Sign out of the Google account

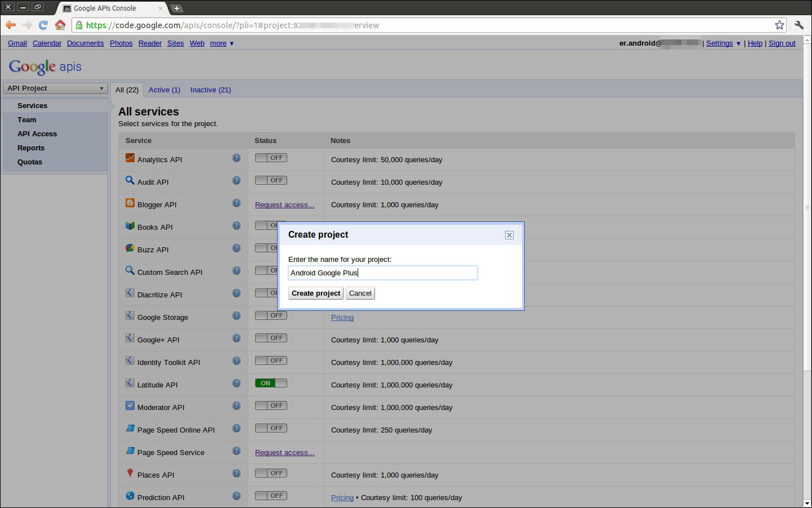point(782,43)
